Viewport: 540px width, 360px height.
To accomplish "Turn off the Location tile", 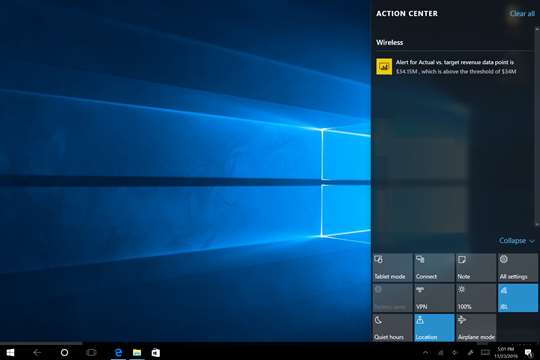I will (x=434, y=328).
